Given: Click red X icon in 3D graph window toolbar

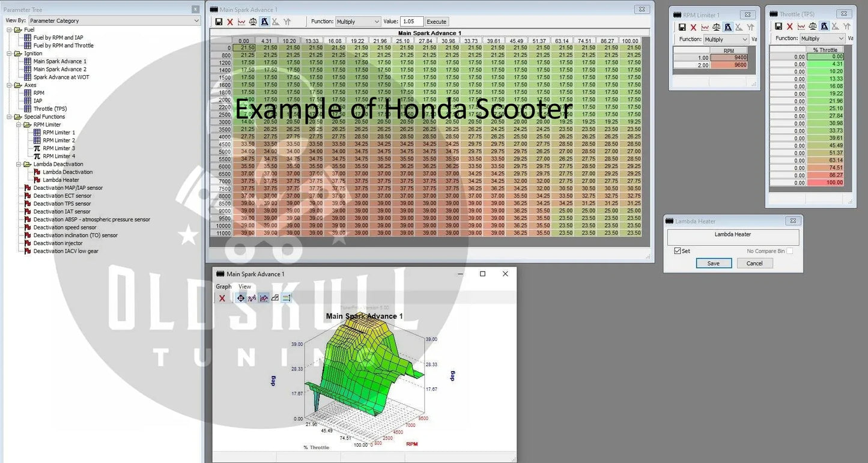Looking at the screenshot, I should [222, 298].
